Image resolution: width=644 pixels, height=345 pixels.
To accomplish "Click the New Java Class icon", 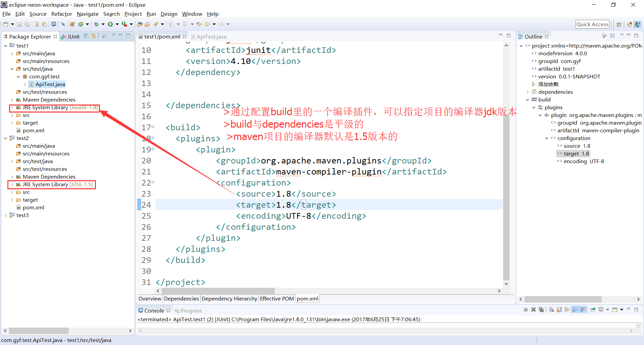I will click(x=81, y=24).
